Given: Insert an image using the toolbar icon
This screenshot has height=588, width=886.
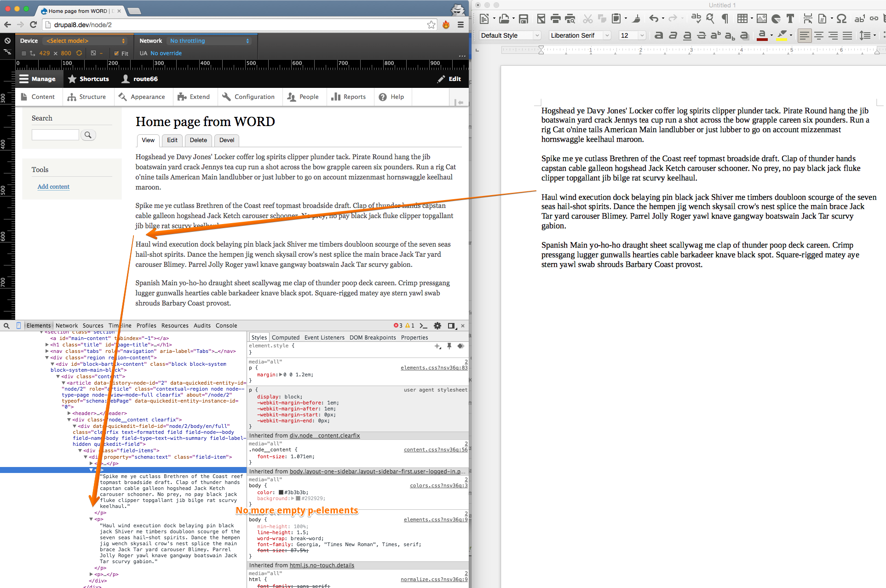Looking at the screenshot, I should [762, 19].
